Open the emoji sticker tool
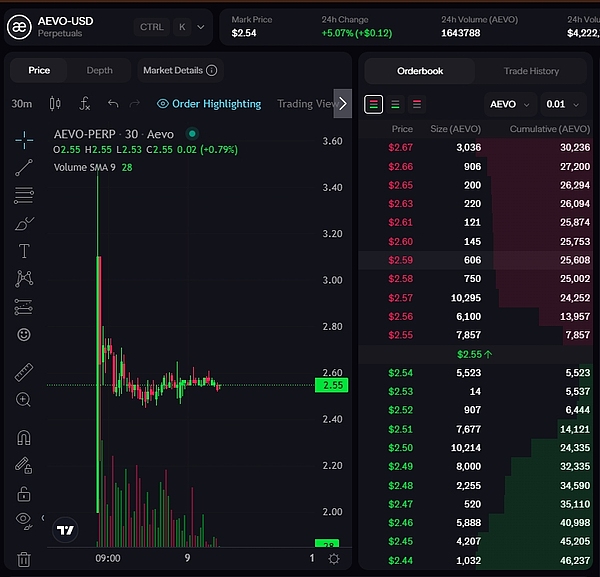Image resolution: width=600 pixels, height=577 pixels. 24,334
